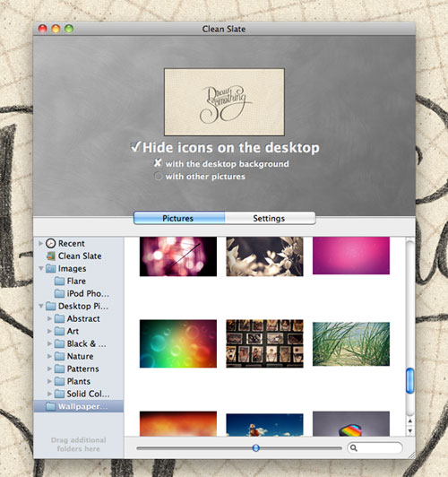Click the Art folder icon
The height and width of the screenshot is (477, 448).
coord(59,331)
